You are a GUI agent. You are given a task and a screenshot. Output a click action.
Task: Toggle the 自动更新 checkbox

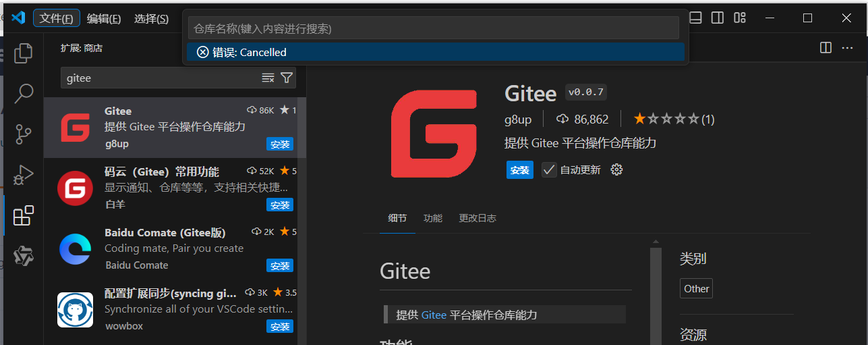click(549, 169)
